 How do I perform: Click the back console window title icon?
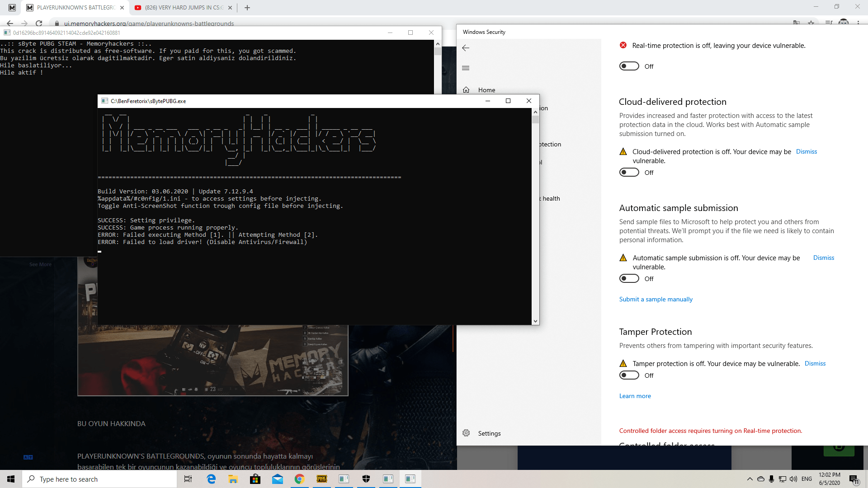(7, 33)
